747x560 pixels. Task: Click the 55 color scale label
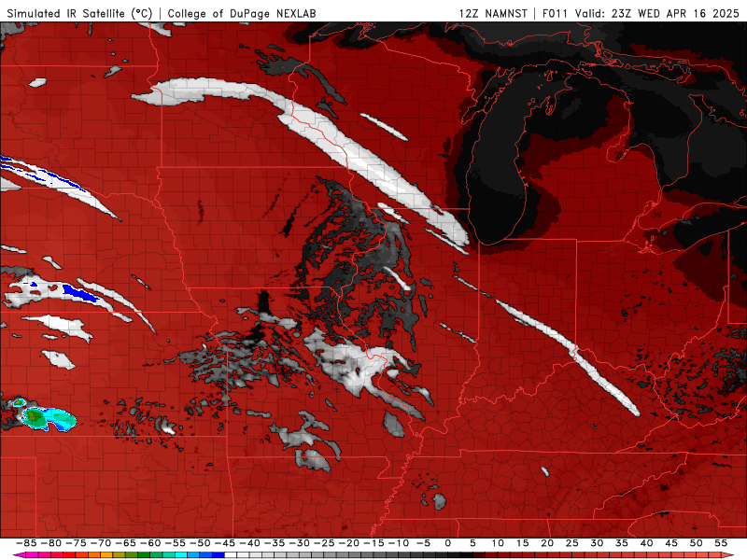[721, 543]
